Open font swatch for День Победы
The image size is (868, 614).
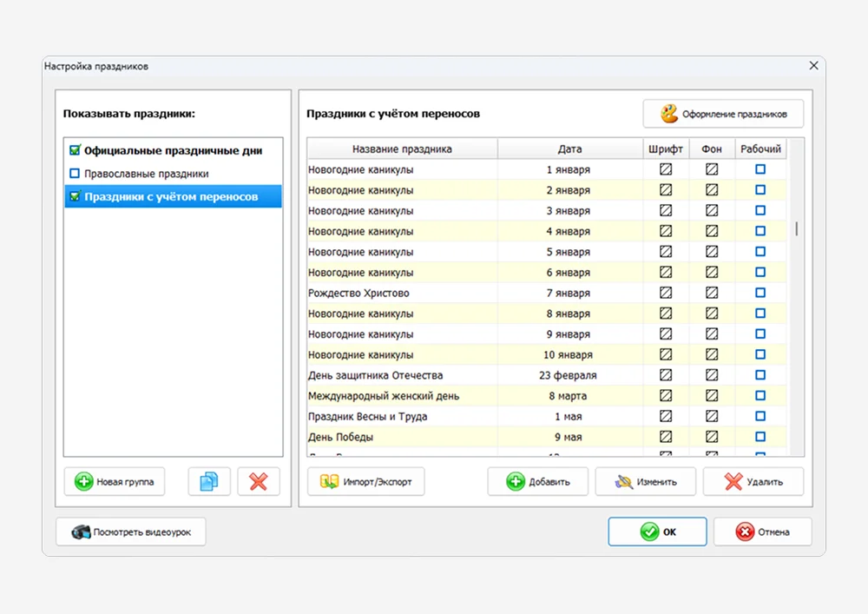click(666, 437)
